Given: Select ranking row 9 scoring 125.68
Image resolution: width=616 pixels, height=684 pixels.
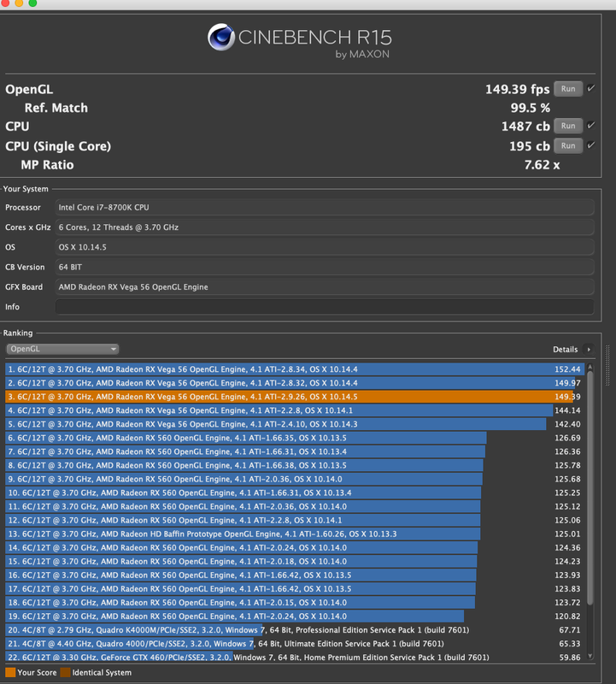Looking at the screenshot, I should (x=295, y=480).
